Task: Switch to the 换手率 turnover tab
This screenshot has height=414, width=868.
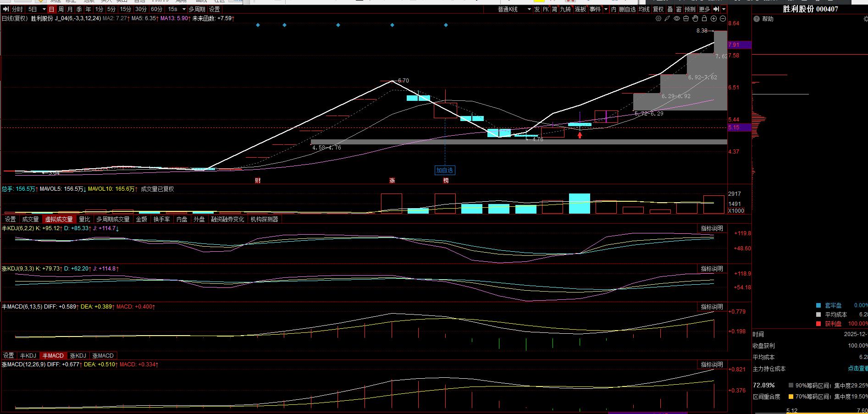Action: point(161,219)
